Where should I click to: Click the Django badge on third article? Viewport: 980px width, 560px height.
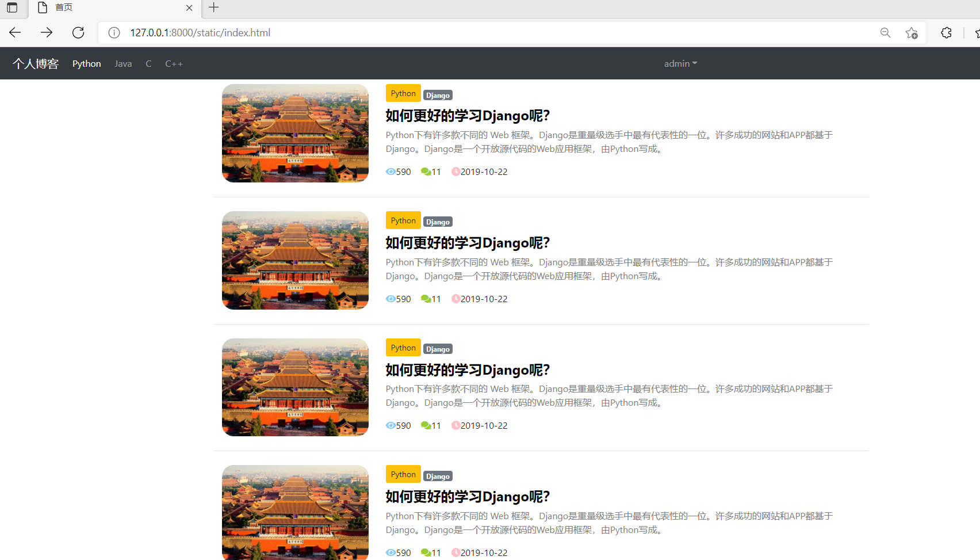pos(438,349)
